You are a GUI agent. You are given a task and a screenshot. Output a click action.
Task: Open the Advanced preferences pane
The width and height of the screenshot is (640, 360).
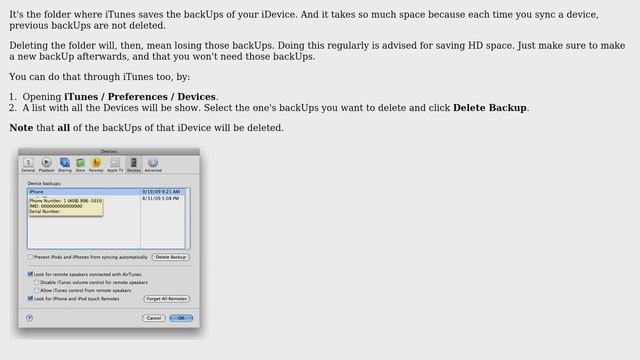click(153, 165)
